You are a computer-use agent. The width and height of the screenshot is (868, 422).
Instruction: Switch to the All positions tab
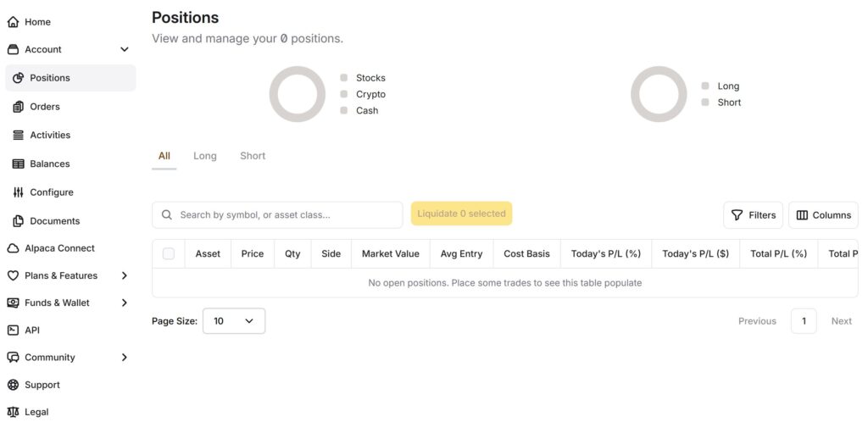click(164, 157)
